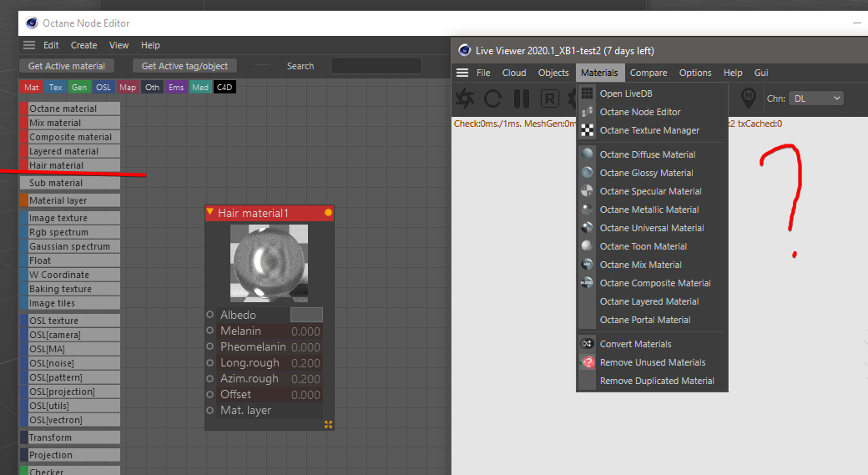This screenshot has height=475, width=868.
Task: Click the Remove Unused Materials icon
Action: pos(588,362)
